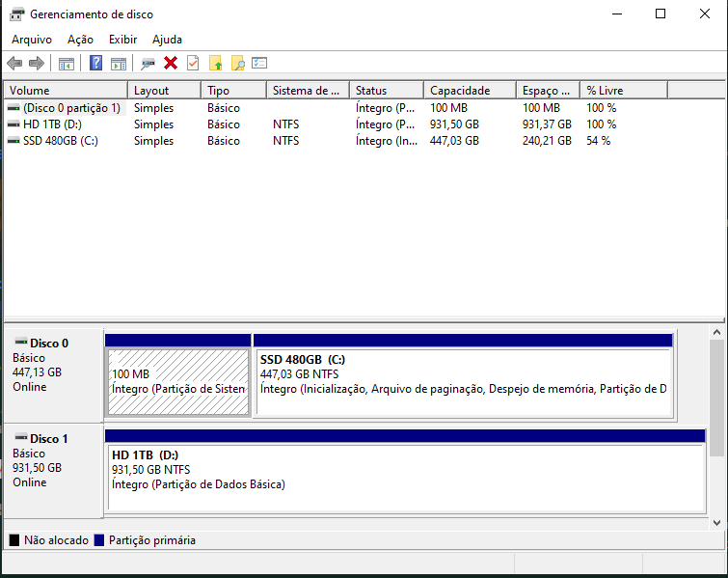The height and width of the screenshot is (578, 728).
Task: Sort by the Espaço livre column header
Action: 548,90
